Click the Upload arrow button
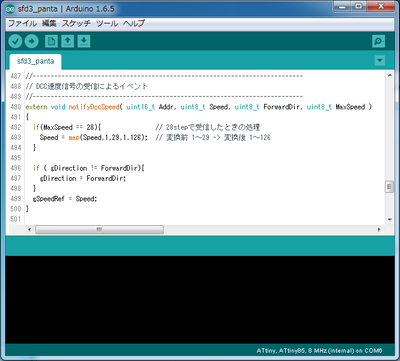400x361 pixels. coord(32,41)
